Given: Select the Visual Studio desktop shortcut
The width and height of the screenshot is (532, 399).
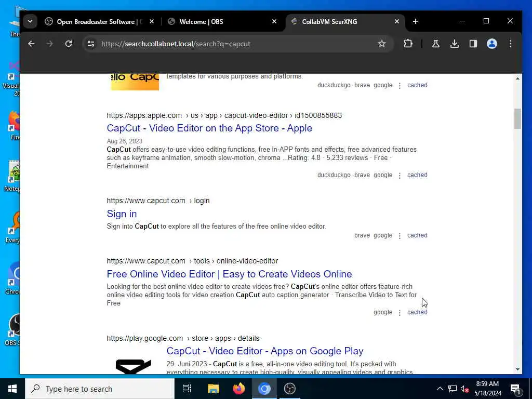Looking at the screenshot, I should [11, 79].
